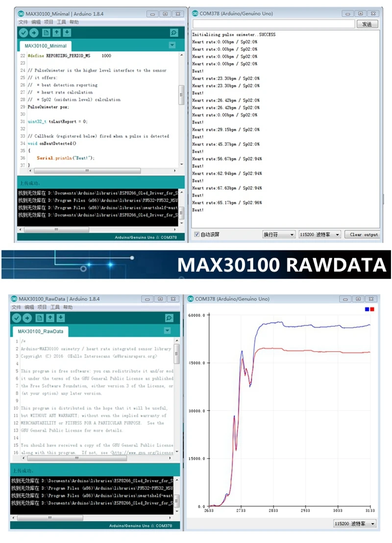Click Save sketch icon in MAX30100_RawData window
392x543 pixels.
coord(60,318)
